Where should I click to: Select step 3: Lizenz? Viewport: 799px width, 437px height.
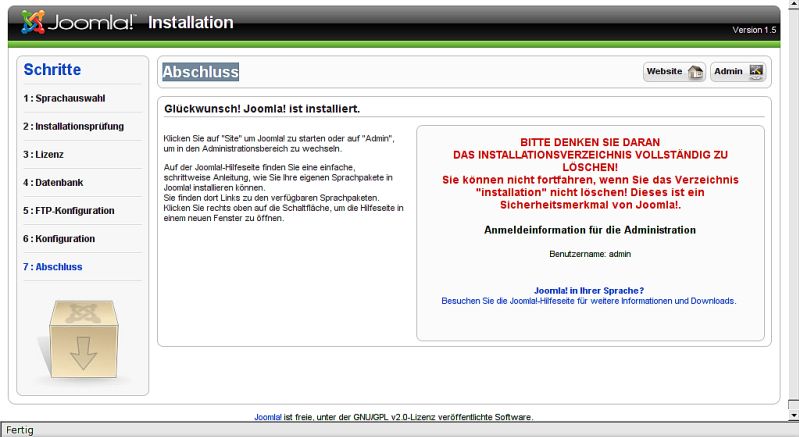coord(43,154)
